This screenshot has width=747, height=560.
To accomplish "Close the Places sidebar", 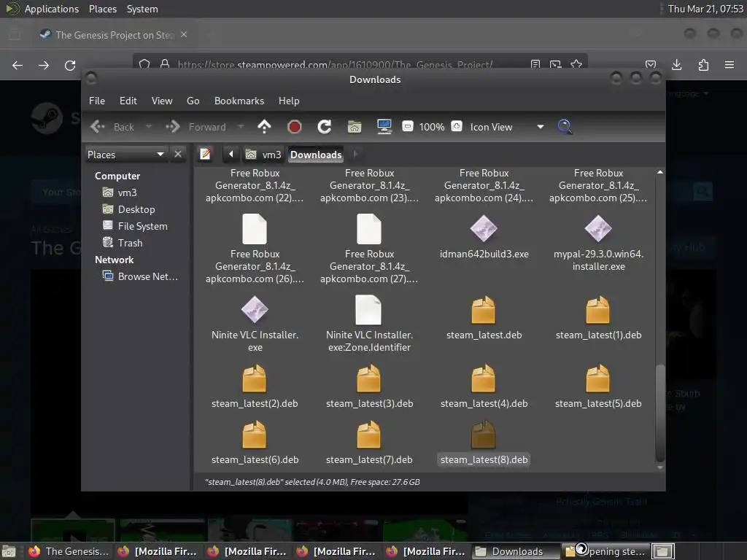I will click(x=178, y=155).
